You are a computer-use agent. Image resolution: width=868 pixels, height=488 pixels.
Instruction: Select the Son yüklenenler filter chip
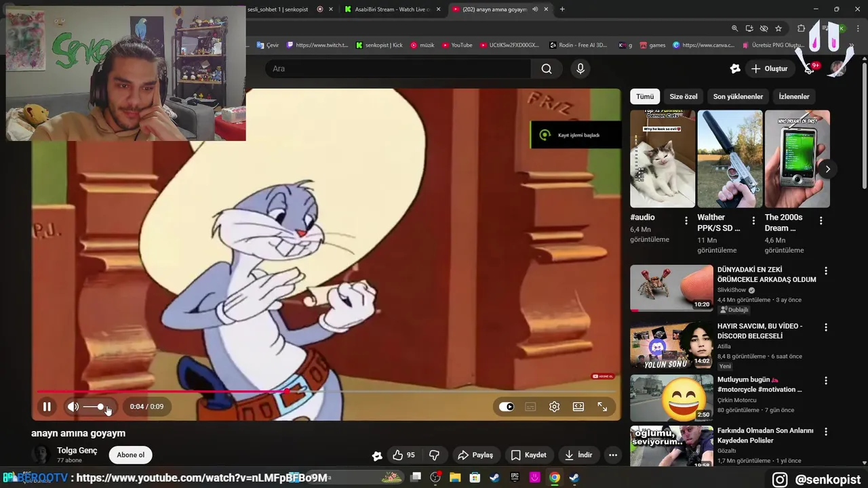[x=738, y=96]
